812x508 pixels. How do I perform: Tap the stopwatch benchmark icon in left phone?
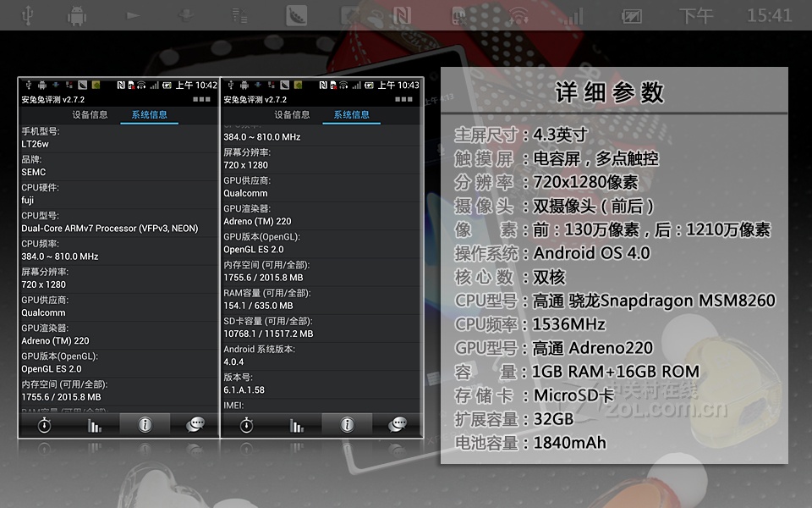coord(44,425)
